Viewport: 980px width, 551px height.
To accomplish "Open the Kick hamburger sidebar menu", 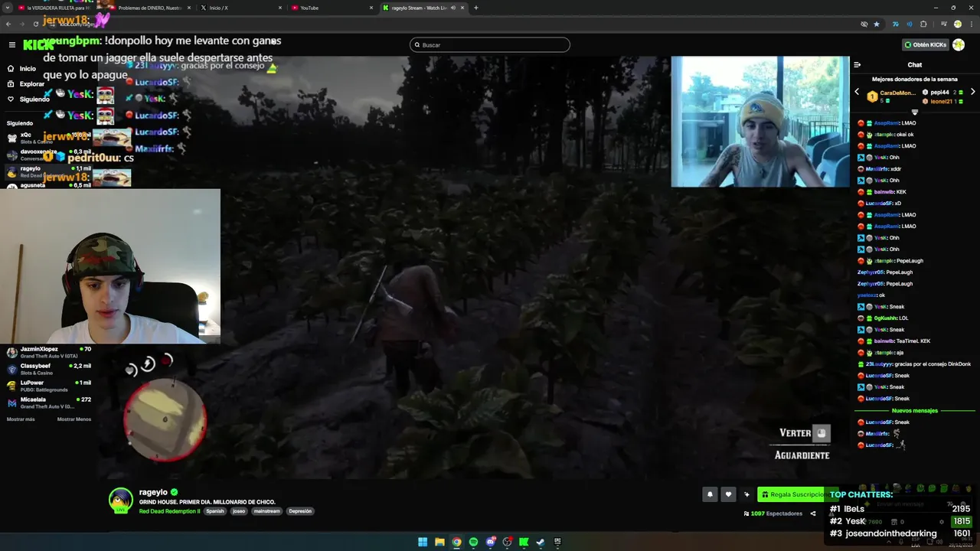I will (x=11, y=45).
